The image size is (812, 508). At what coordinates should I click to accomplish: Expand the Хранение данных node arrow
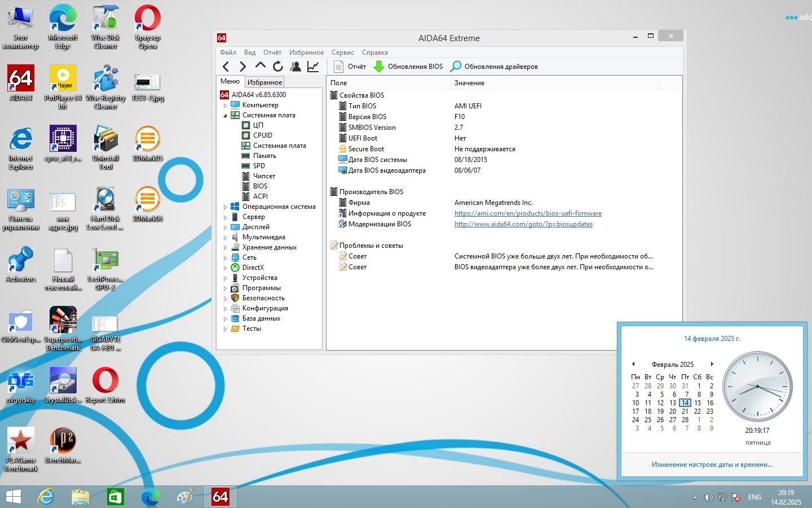point(225,247)
